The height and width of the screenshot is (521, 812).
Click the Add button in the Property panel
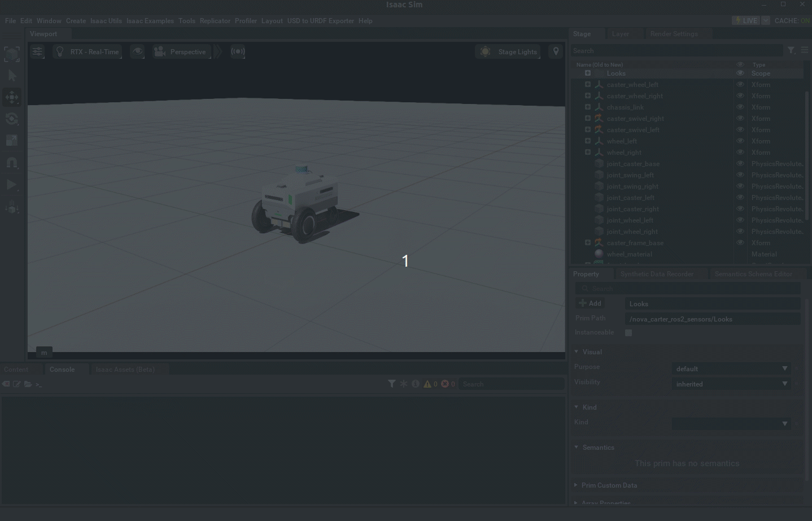[x=590, y=303]
